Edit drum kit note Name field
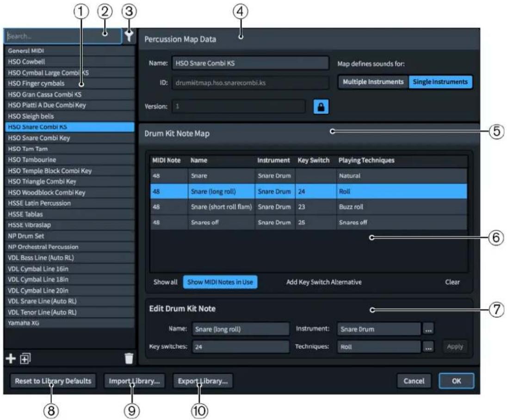 click(241, 329)
